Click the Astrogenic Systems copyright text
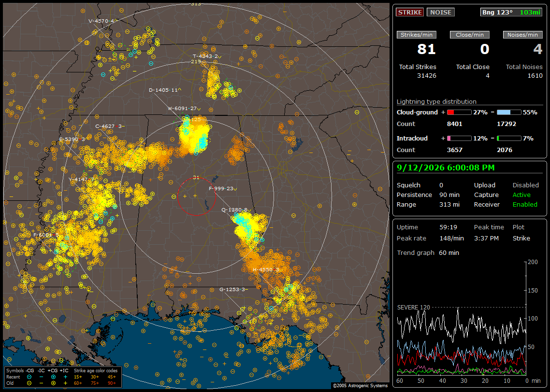The width and height of the screenshot is (550, 392). pyautogui.click(x=360, y=386)
